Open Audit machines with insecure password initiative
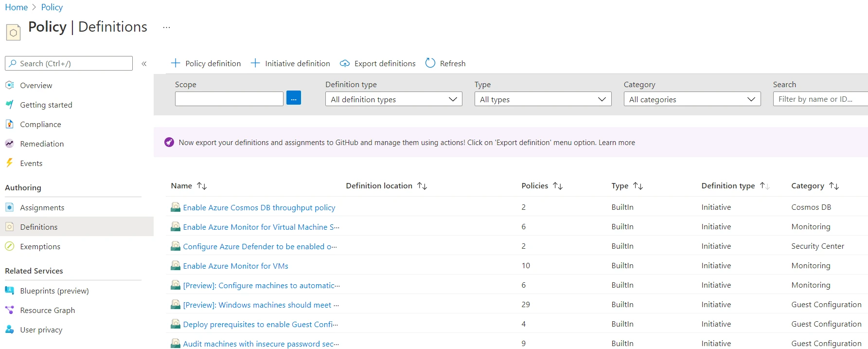 261,344
